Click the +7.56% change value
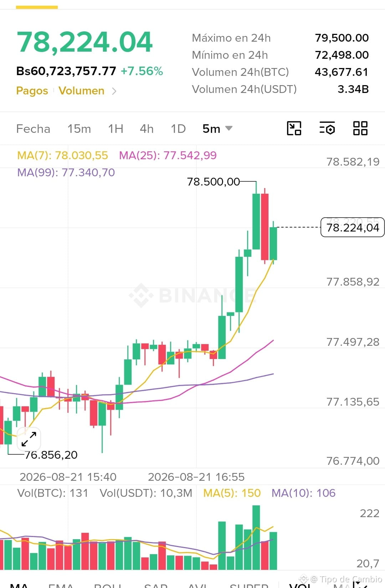The image size is (385, 588). (142, 71)
